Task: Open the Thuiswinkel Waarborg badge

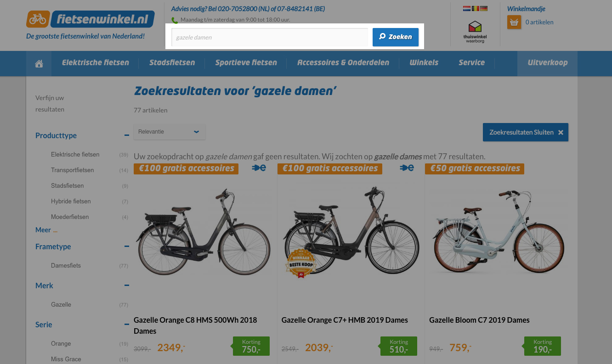Action: (x=475, y=32)
